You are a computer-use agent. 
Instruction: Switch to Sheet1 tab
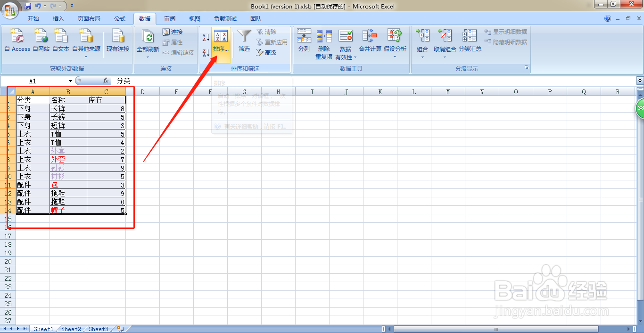(x=44, y=329)
